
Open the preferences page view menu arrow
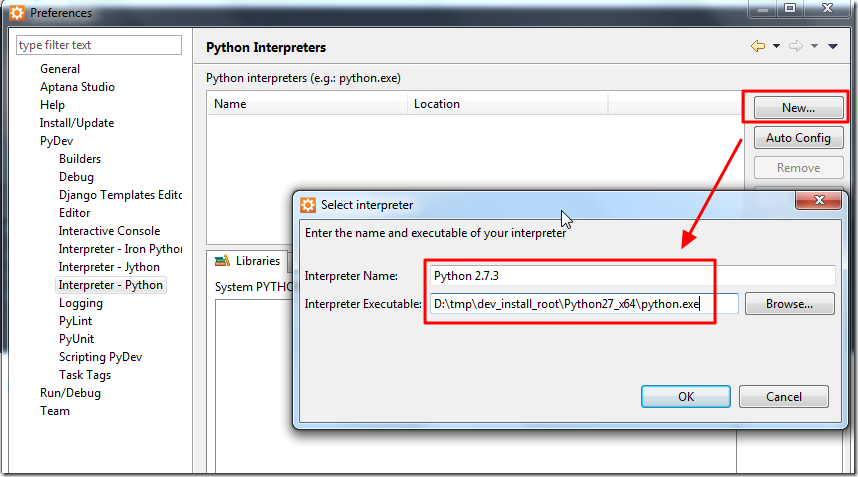(832, 46)
